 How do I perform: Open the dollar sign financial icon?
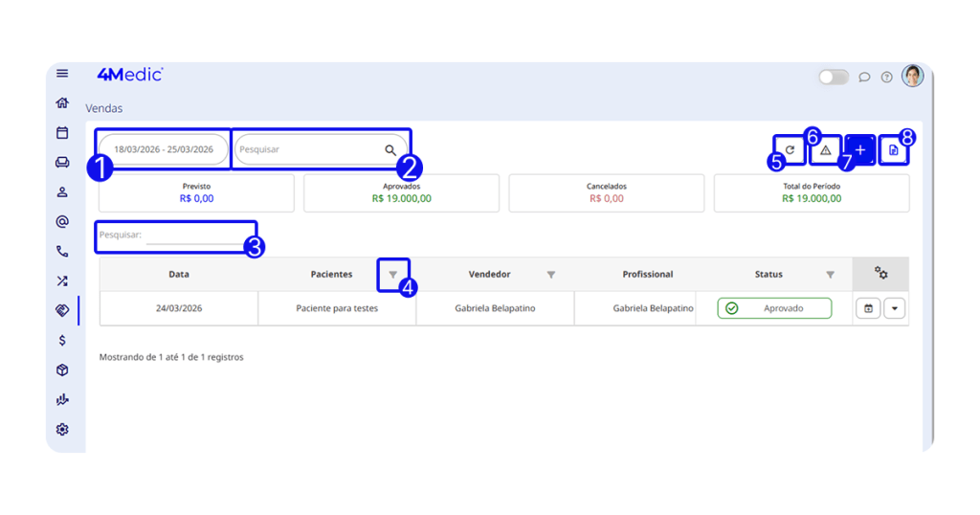point(62,340)
